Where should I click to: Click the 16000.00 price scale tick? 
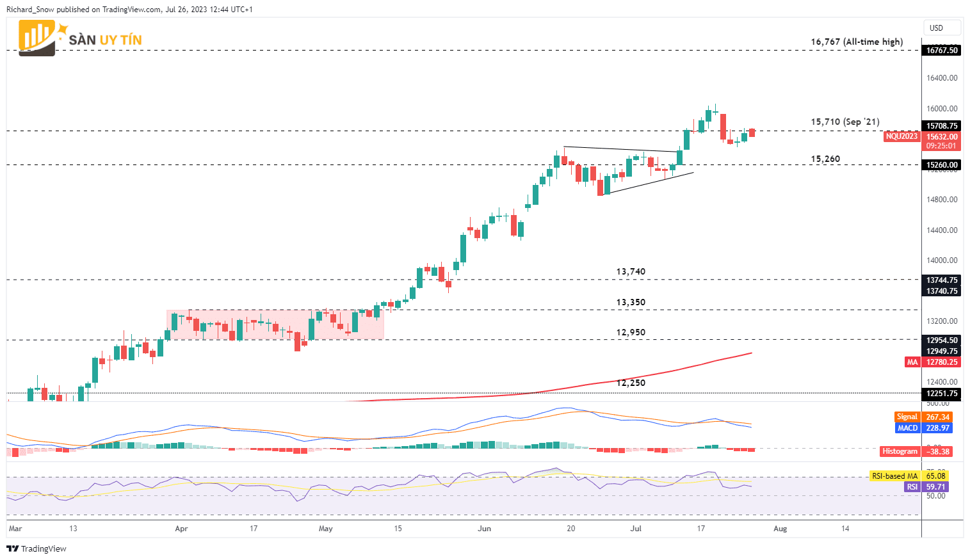942,109
